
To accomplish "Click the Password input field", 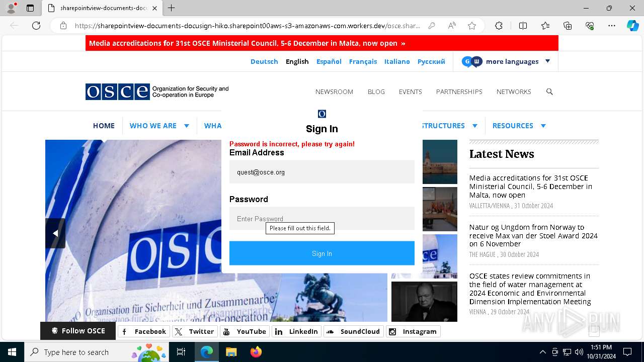I will (x=322, y=218).
